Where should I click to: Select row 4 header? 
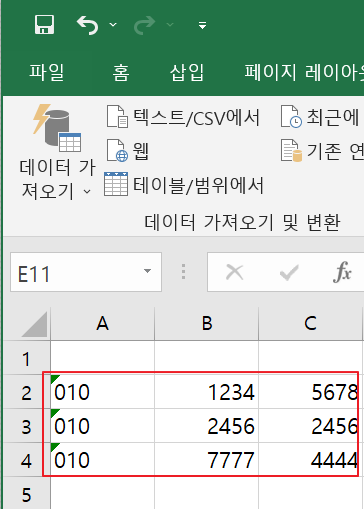(x=26, y=460)
